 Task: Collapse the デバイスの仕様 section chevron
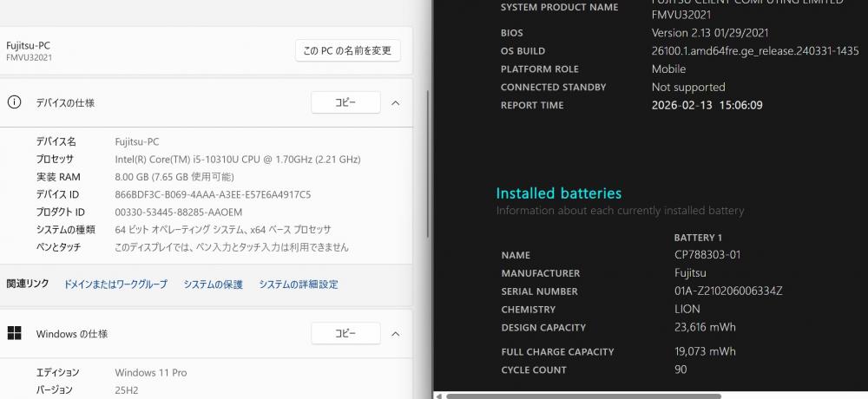[x=395, y=102]
